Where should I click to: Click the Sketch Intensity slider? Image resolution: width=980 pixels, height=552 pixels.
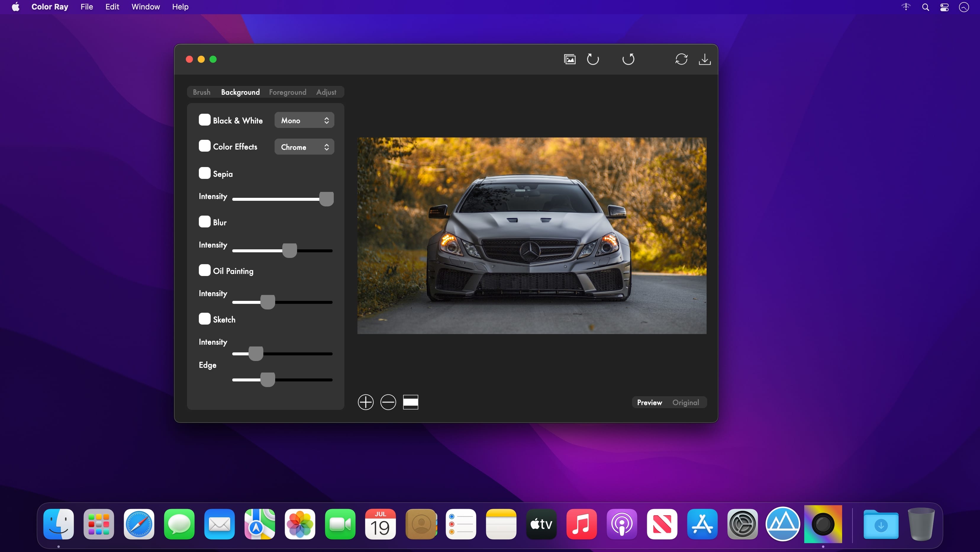[x=283, y=354]
